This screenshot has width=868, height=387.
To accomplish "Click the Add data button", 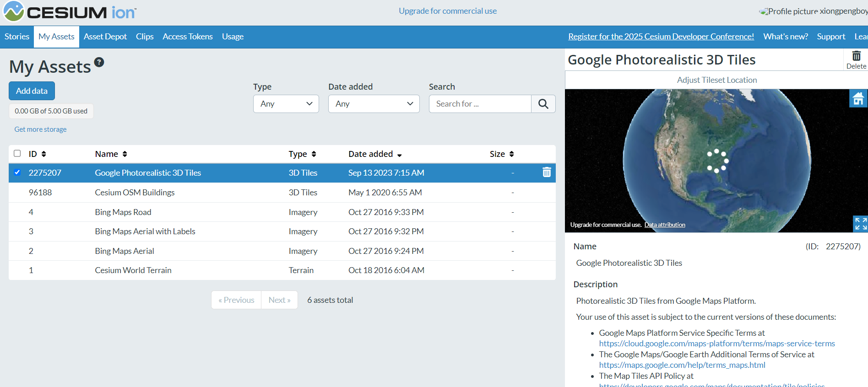I will pos(32,91).
